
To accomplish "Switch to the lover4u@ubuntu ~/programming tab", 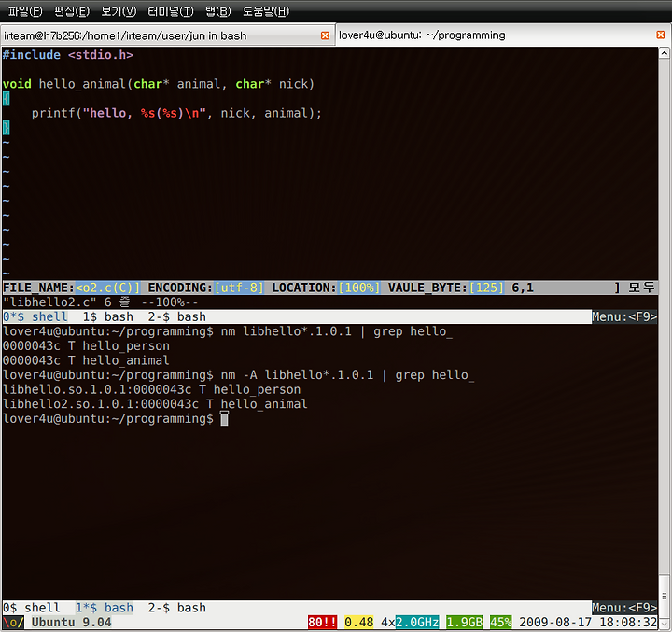I will point(503,35).
